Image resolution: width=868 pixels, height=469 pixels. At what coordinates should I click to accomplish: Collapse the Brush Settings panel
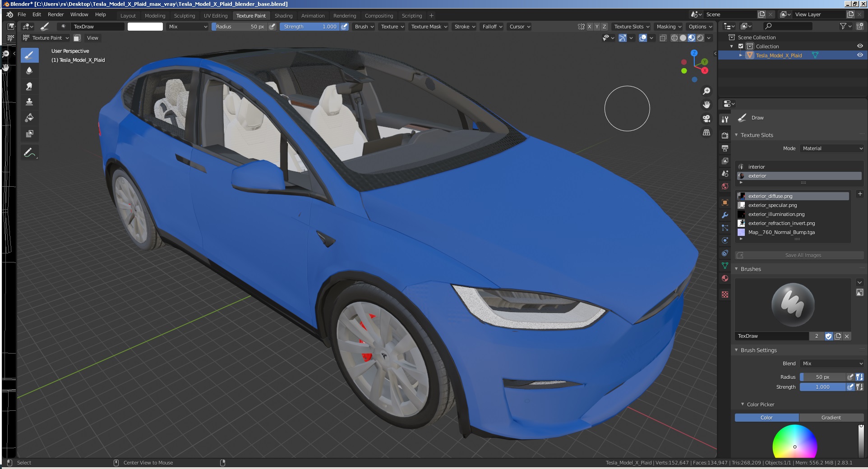737,350
